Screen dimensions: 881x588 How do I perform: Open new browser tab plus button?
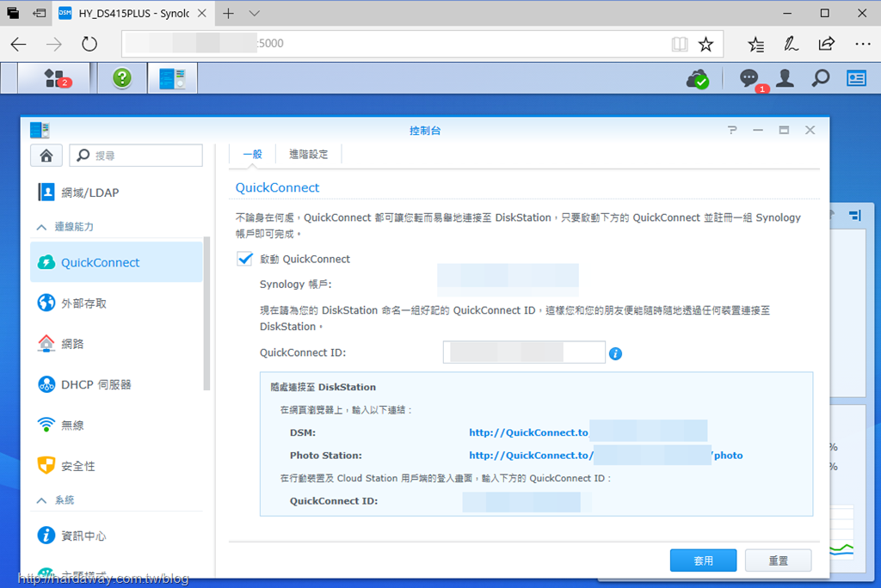pos(228,13)
